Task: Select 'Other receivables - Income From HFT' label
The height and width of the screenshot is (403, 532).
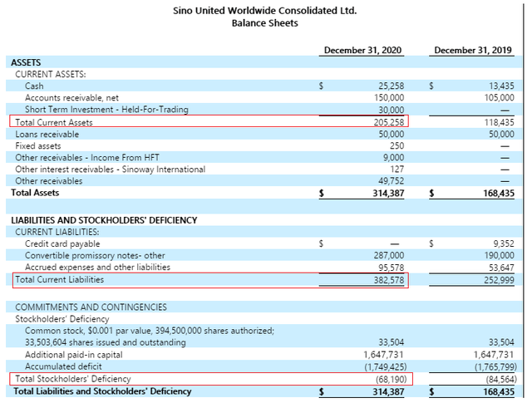Action: [x=87, y=158]
